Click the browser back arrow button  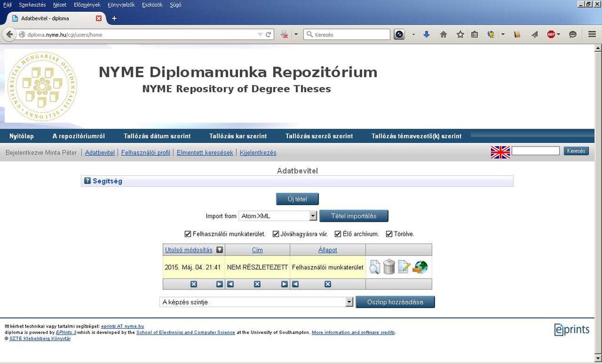pyautogui.click(x=9, y=35)
